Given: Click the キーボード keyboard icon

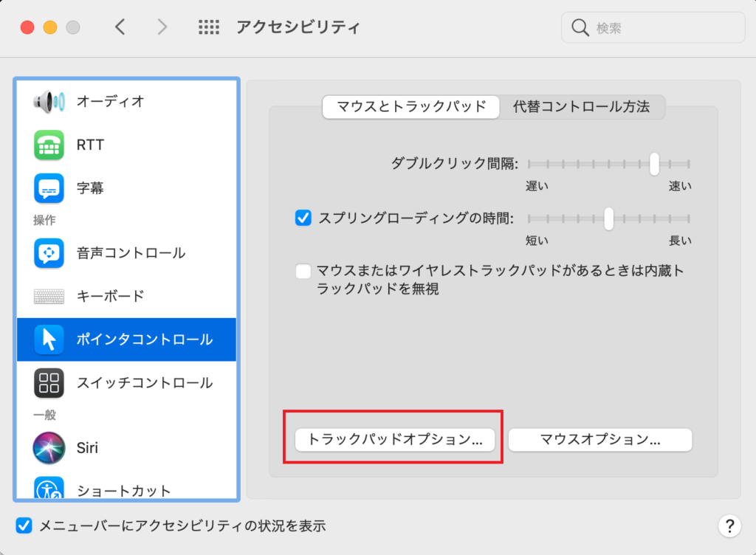Looking at the screenshot, I should [49, 296].
